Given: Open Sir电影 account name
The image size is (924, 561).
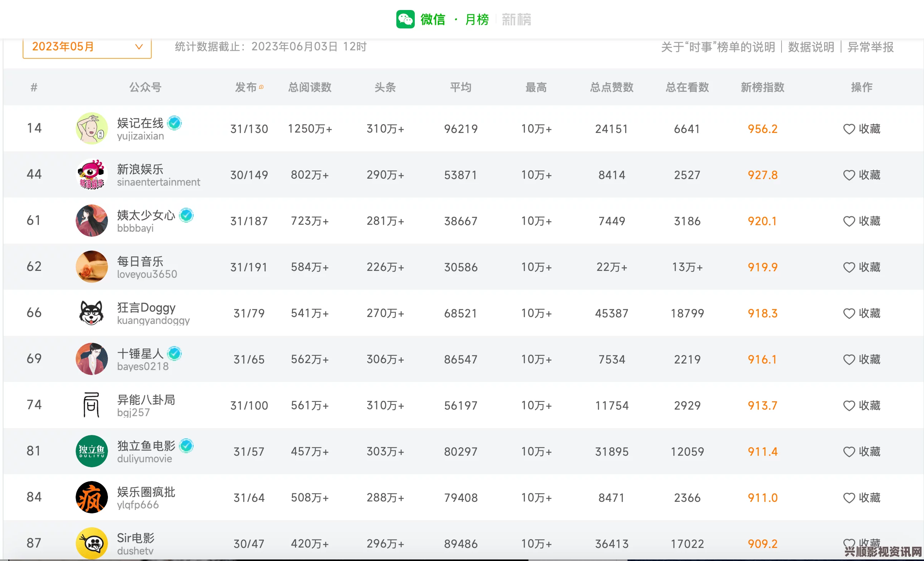Looking at the screenshot, I should coord(136,538).
